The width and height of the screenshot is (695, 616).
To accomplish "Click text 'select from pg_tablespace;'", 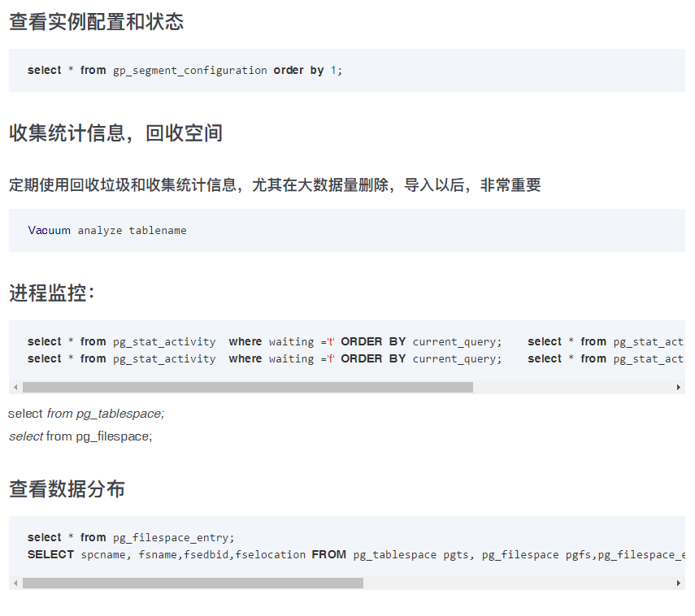I will click(86, 414).
